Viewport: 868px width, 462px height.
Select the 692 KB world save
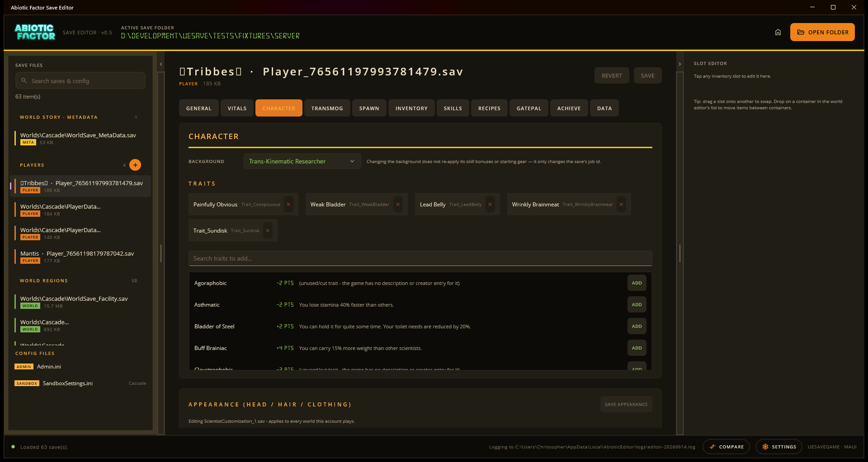pos(80,325)
